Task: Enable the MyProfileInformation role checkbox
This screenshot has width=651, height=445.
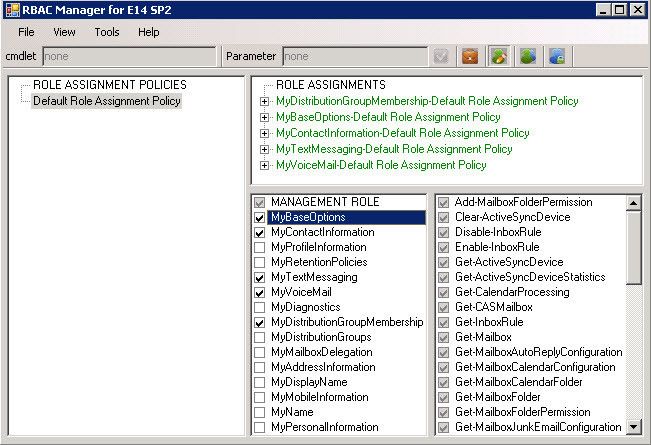Action: pos(259,247)
